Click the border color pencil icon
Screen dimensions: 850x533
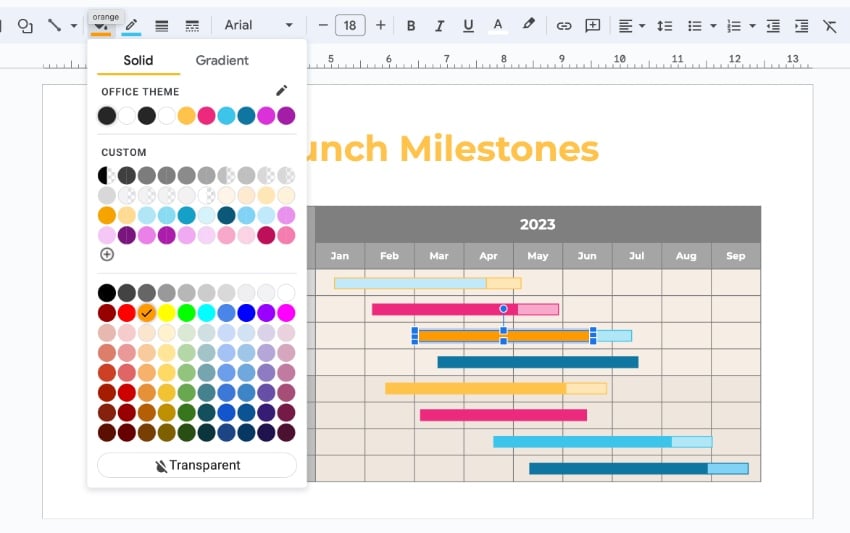pos(132,25)
